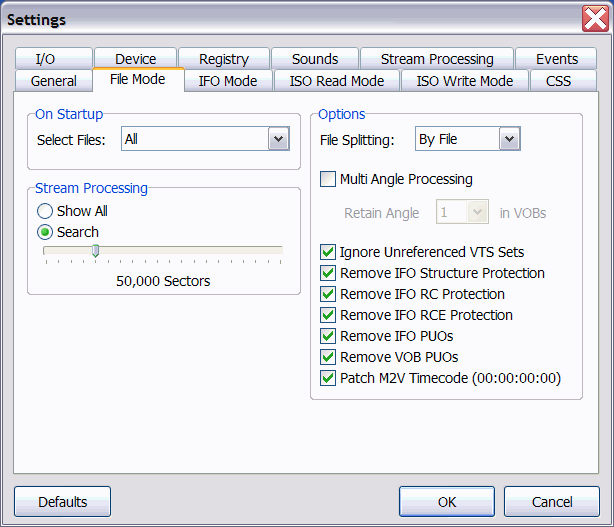
Task: Go to the IFO Mode tab
Action: click(228, 81)
